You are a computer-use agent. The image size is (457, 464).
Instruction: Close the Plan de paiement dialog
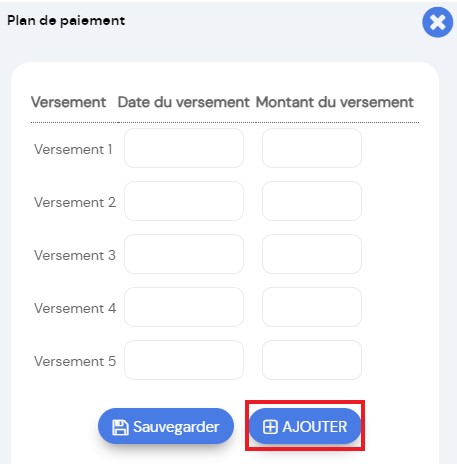click(x=437, y=22)
